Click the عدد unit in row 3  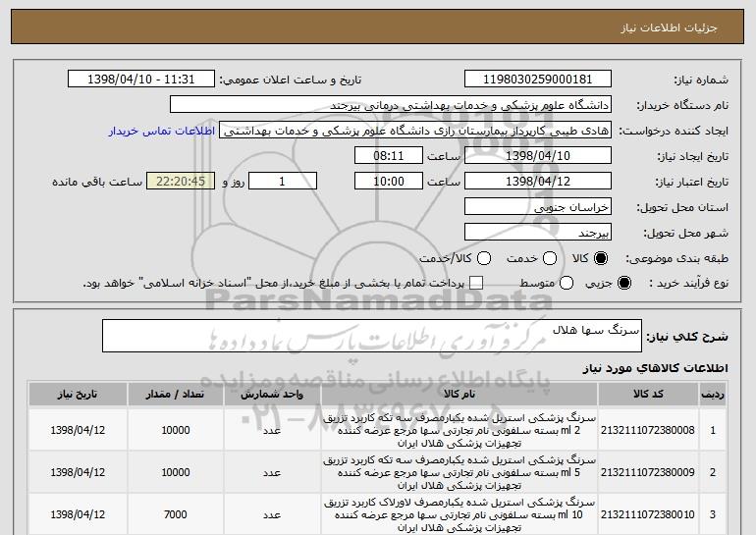272,515
